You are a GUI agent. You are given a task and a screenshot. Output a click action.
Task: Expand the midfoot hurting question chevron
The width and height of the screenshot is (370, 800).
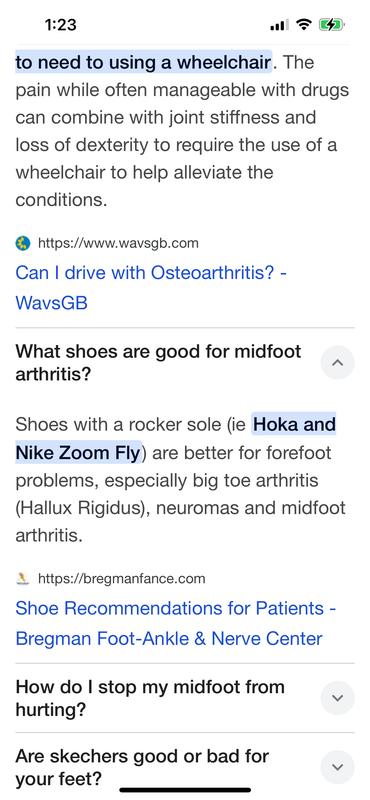337,697
